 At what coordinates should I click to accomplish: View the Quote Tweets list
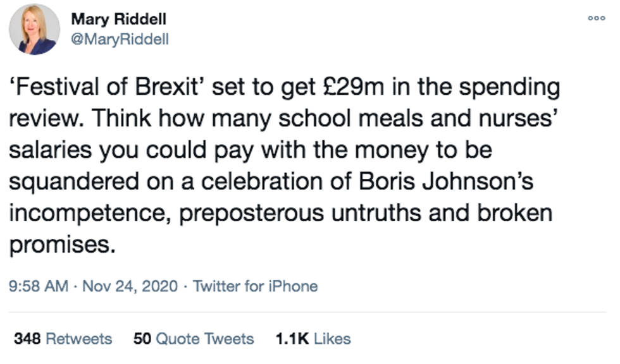(x=204, y=339)
